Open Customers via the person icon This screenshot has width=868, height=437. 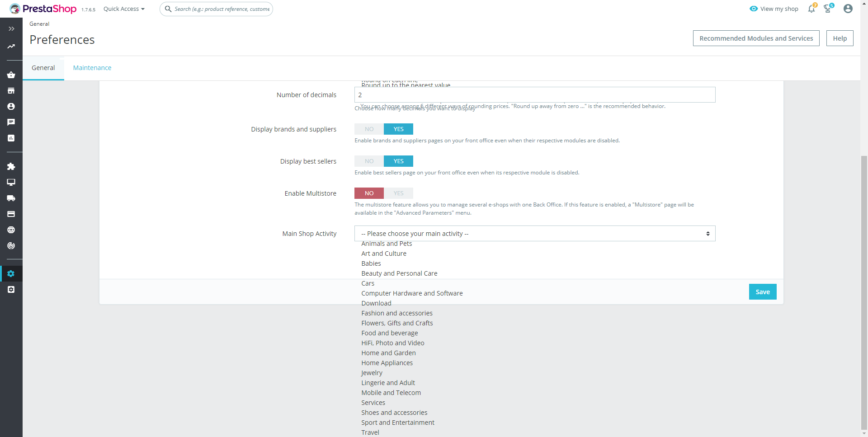pyautogui.click(x=11, y=107)
